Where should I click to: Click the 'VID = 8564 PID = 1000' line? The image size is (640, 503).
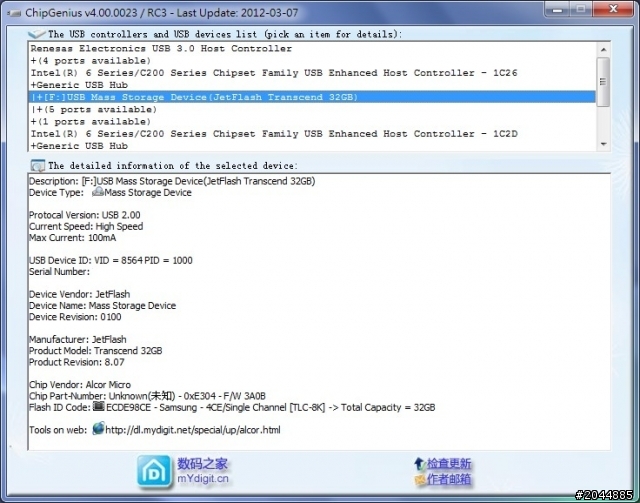pos(111,260)
